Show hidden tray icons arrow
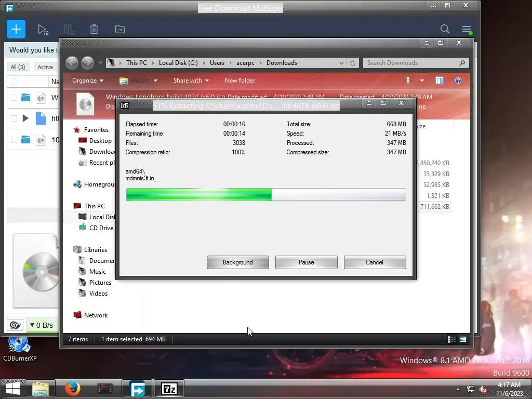Viewport: 532px width, 399px height. tap(458, 389)
